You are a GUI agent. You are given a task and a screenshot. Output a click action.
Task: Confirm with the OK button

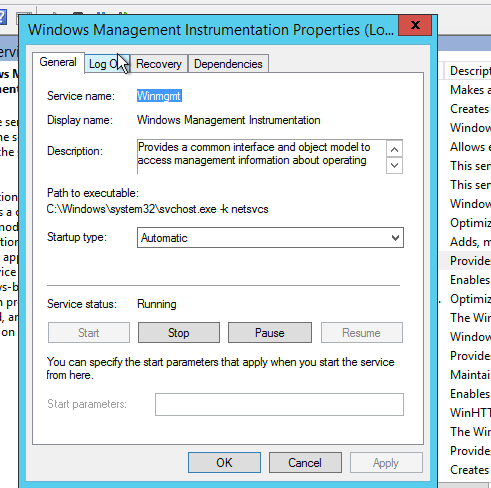coord(224,462)
